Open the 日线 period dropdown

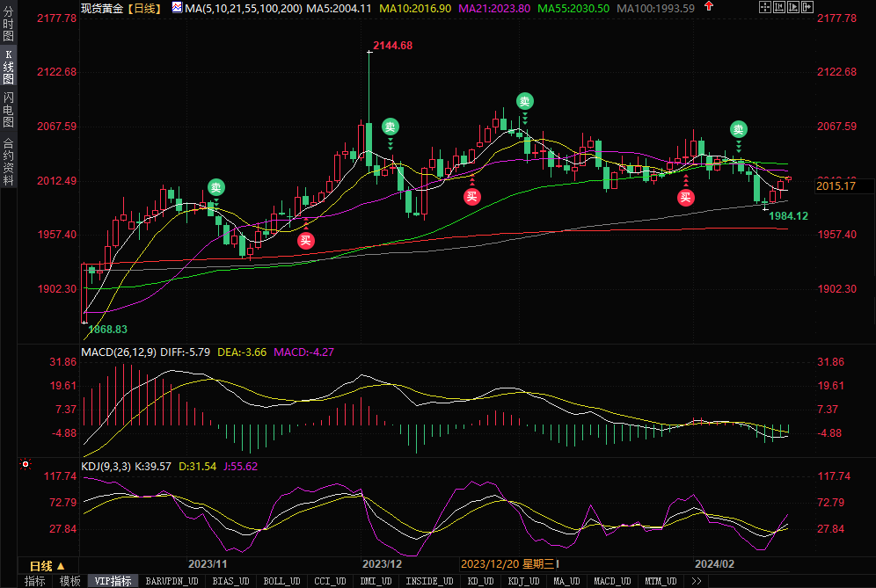[x=47, y=566]
